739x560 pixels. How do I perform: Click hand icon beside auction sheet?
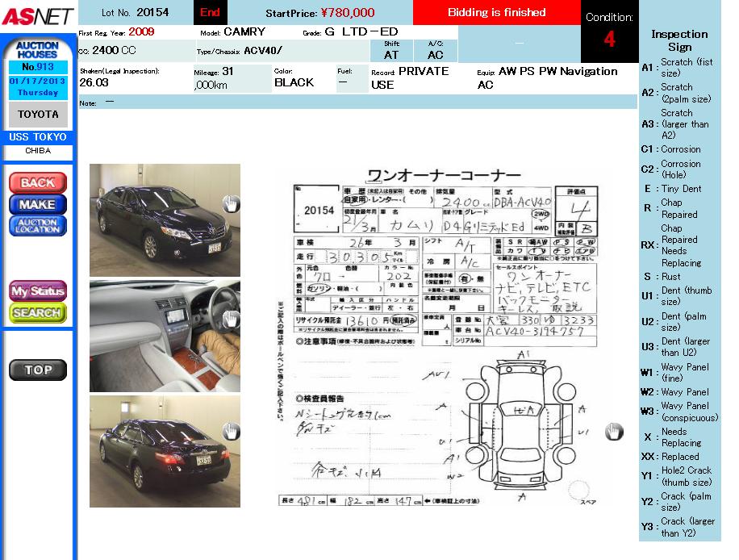614,432
